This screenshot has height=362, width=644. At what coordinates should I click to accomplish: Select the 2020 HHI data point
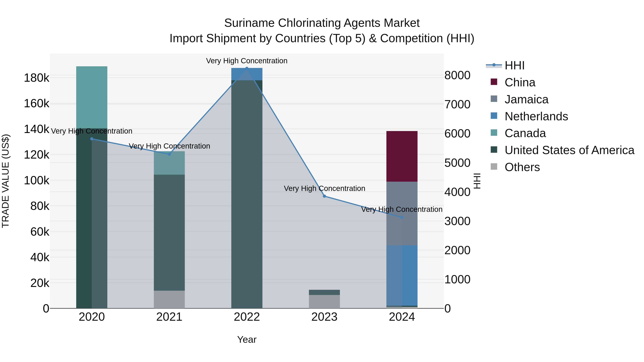point(92,139)
